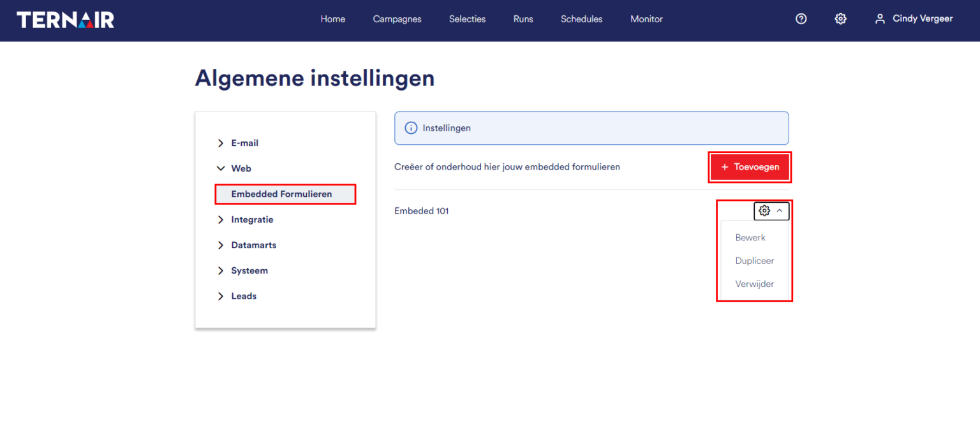Viewport: 980px width, 447px height.
Task: Open the Campagnes menu item
Action: click(397, 19)
